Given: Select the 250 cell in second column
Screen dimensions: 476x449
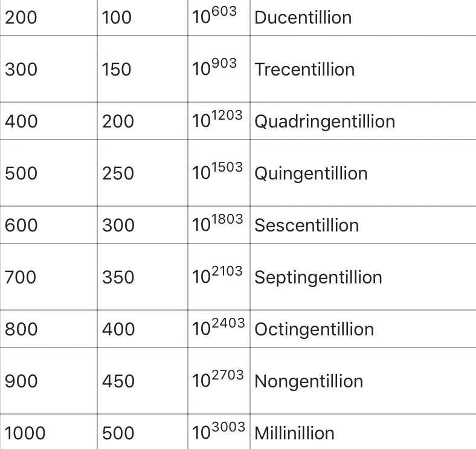Looking at the screenshot, I should (x=118, y=173).
